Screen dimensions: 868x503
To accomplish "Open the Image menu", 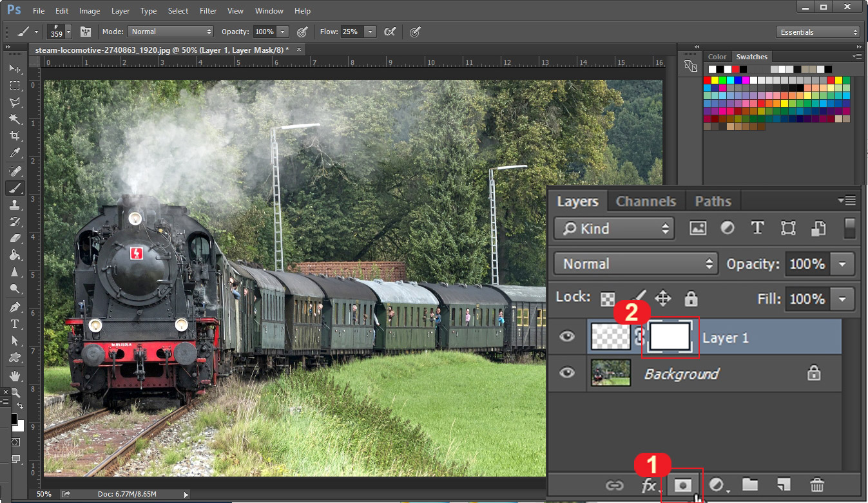I will coord(90,11).
